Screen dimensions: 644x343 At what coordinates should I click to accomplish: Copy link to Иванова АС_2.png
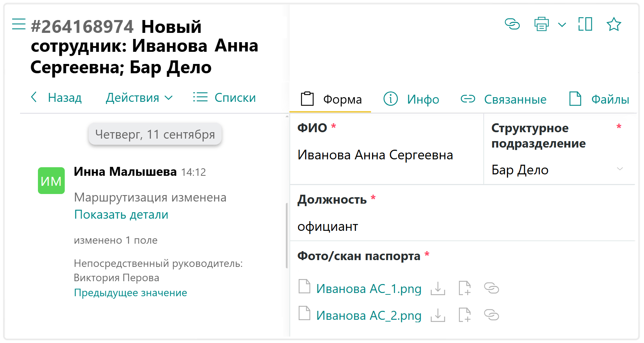pos(491,315)
